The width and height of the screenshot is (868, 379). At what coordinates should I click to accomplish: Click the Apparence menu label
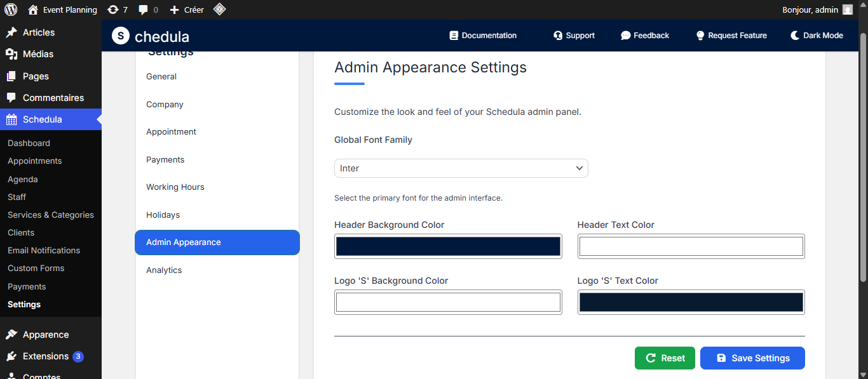pyautogui.click(x=46, y=335)
